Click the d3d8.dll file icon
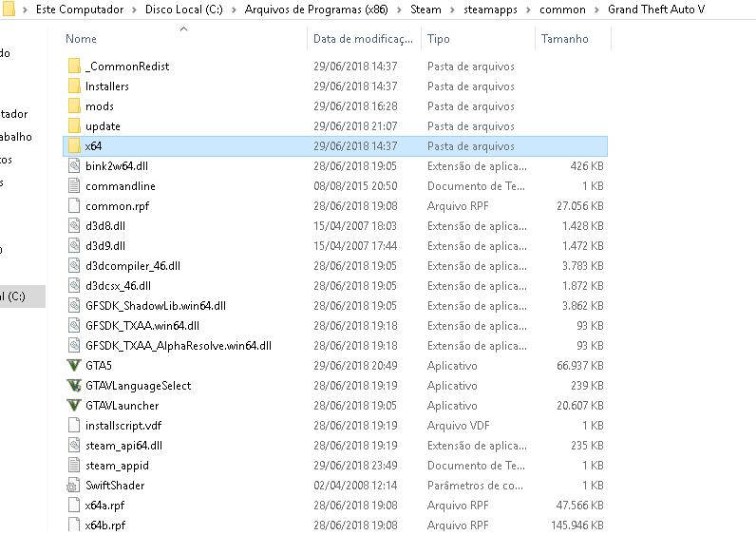 pos(74,226)
